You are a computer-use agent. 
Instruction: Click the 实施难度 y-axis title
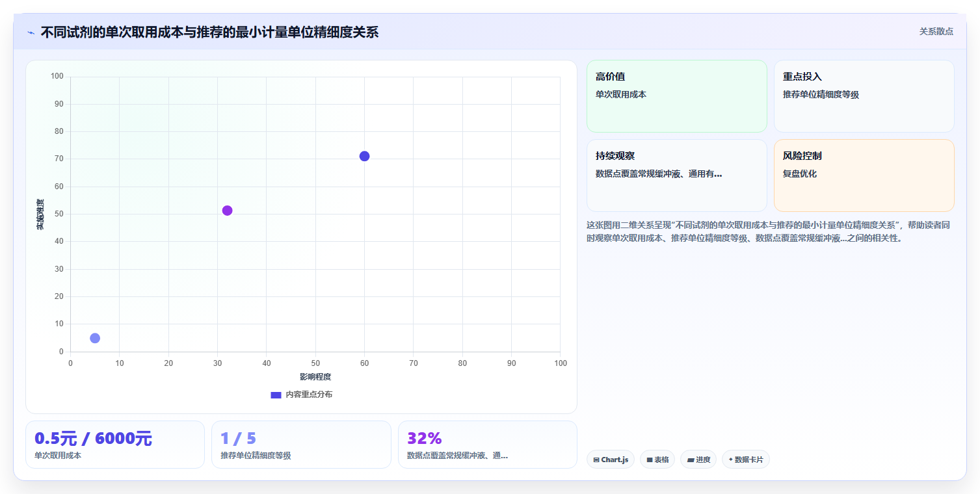[x=40, y=214]
